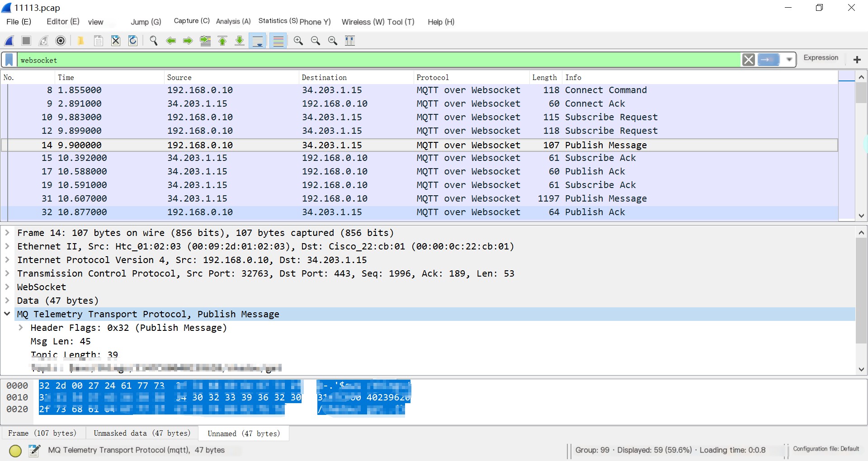Go to the first packet arrow icon
This screenshot has height=461, width=868.
222,41
